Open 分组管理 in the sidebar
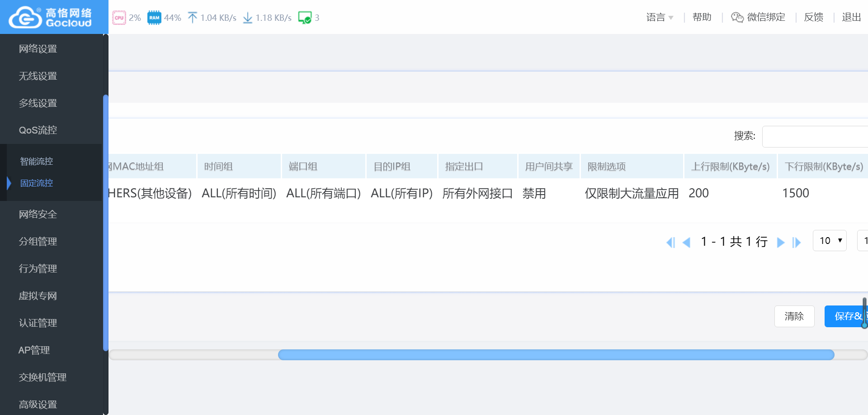 38,242
